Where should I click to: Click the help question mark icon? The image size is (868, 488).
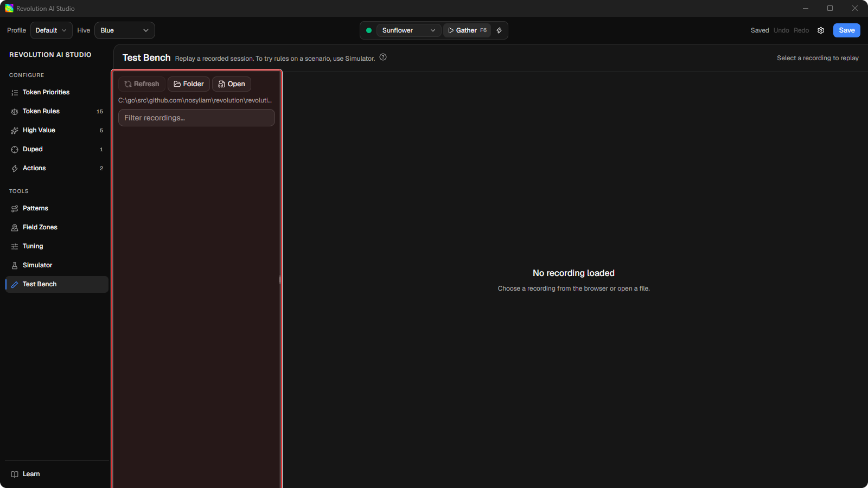[x=383, y=57]
